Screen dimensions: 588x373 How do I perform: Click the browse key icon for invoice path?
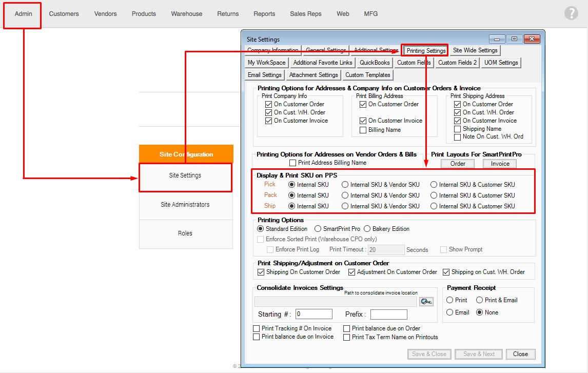click(426, 302)
